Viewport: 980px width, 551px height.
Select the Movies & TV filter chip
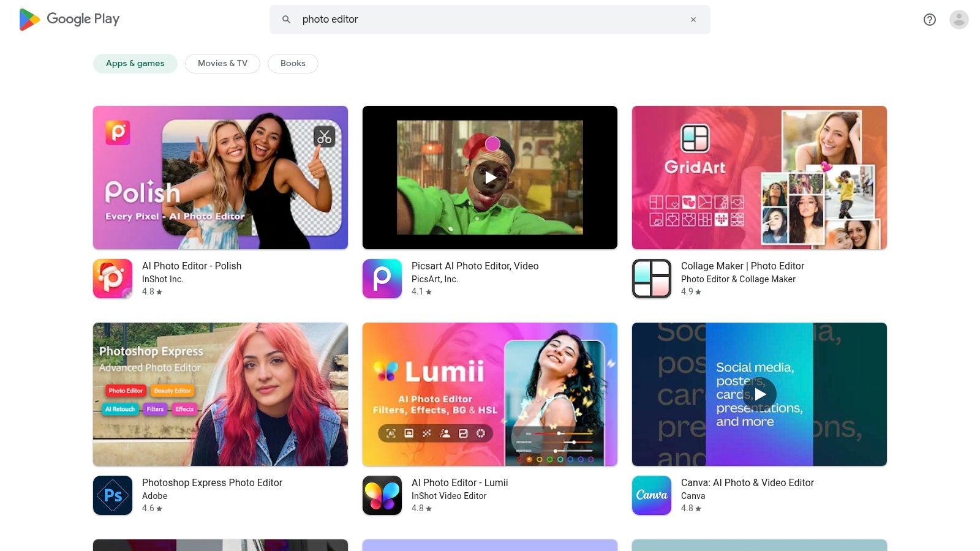click(222, 63)
